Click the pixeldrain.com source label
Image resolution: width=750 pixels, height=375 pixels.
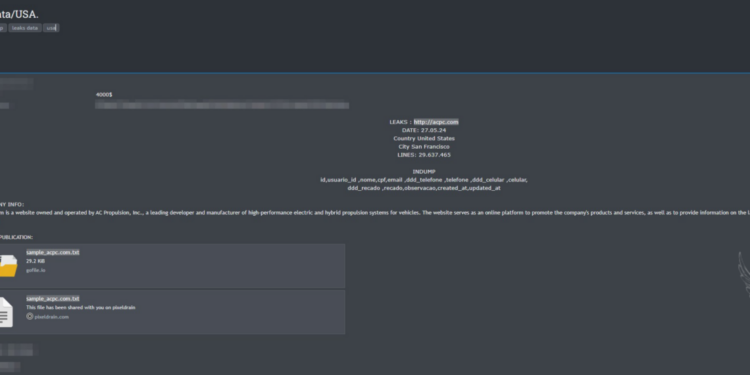pyautogui.click(x=52, y=317)
